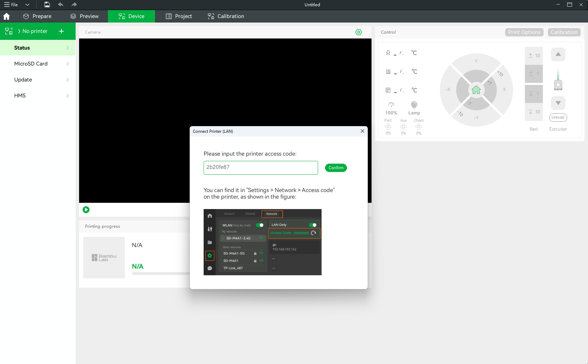The height and width of the screenshot is (364, 588).
Task: Click the save icon in the title bar
Action: tap(47, 5)
